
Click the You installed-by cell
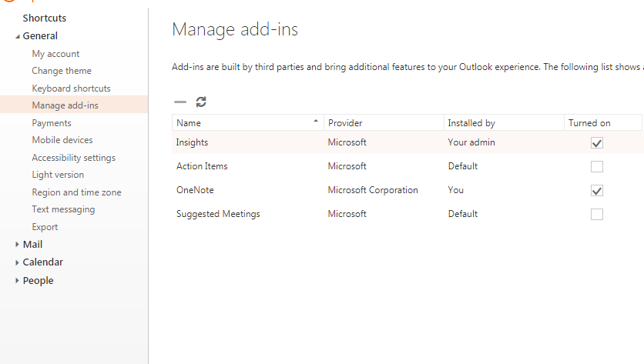click(456, 190)
